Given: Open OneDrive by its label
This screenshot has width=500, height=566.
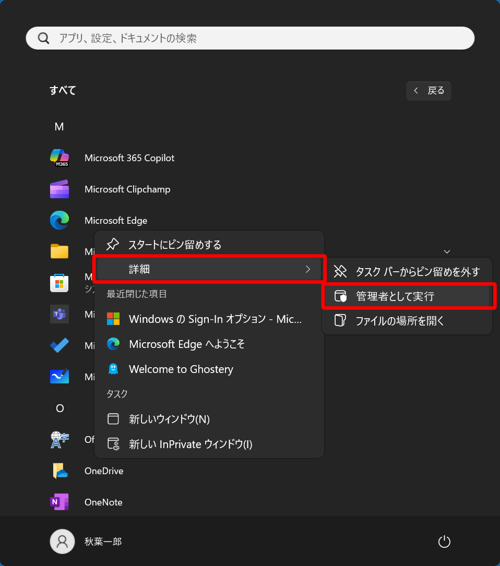Looking at the screenshot, I should 104,471.
